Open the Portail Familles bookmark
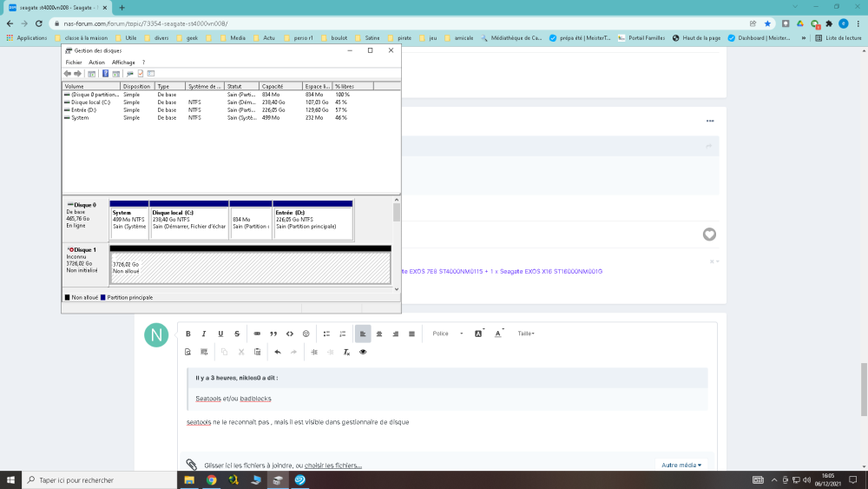868x489 pixels. [x=641, y=38]
